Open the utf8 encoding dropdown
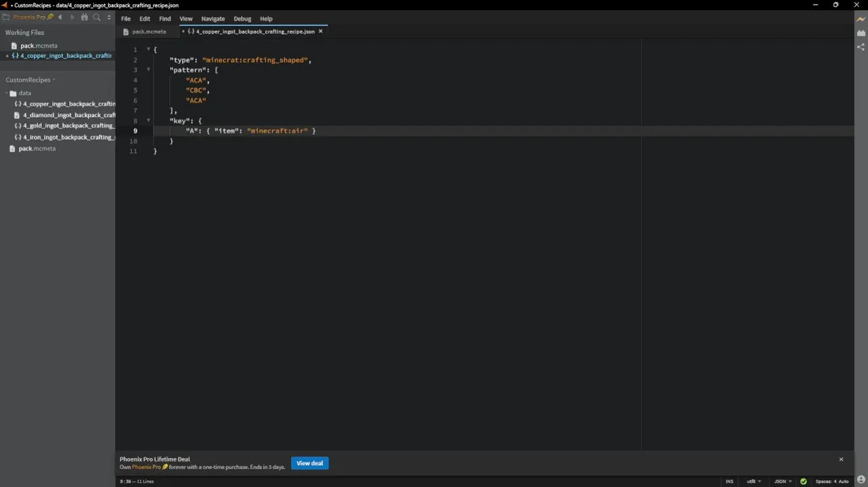 point(754,482)
